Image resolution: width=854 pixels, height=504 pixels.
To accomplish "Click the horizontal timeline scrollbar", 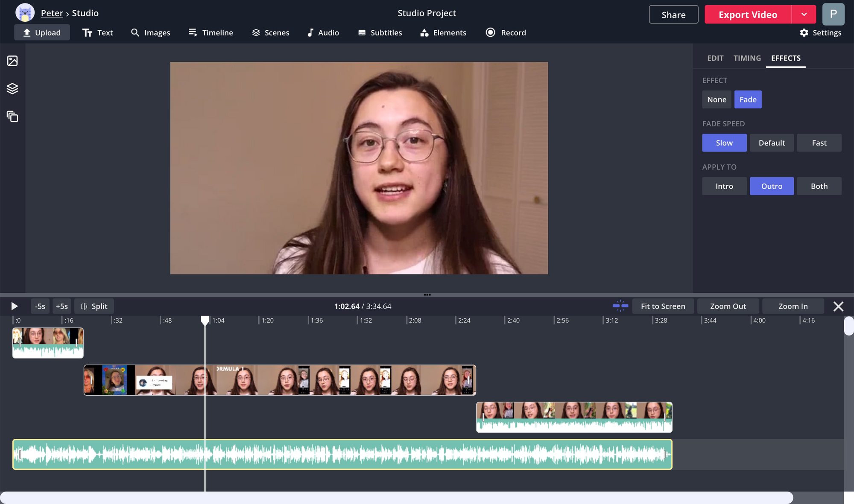I will point(396,498).
